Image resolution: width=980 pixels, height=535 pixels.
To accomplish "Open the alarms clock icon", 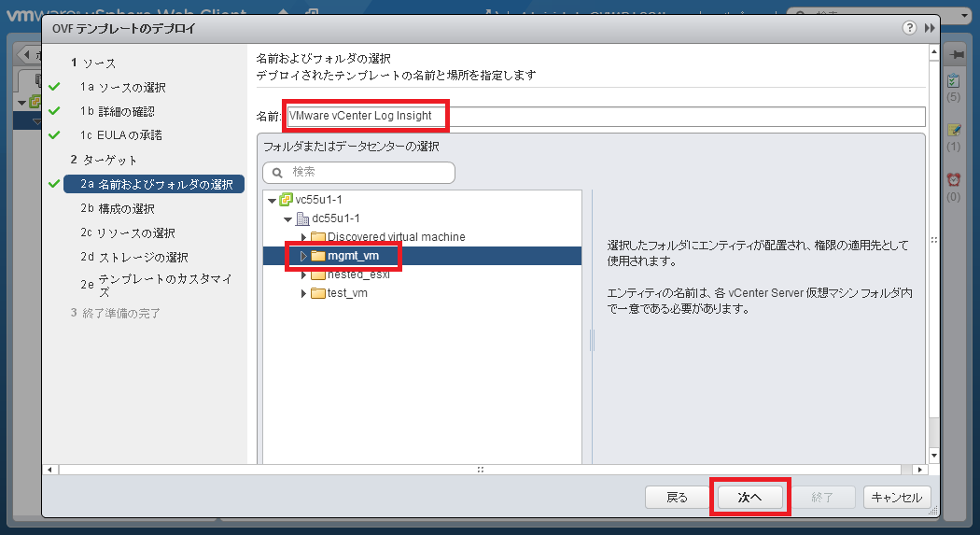I will [x=954, y=180].
